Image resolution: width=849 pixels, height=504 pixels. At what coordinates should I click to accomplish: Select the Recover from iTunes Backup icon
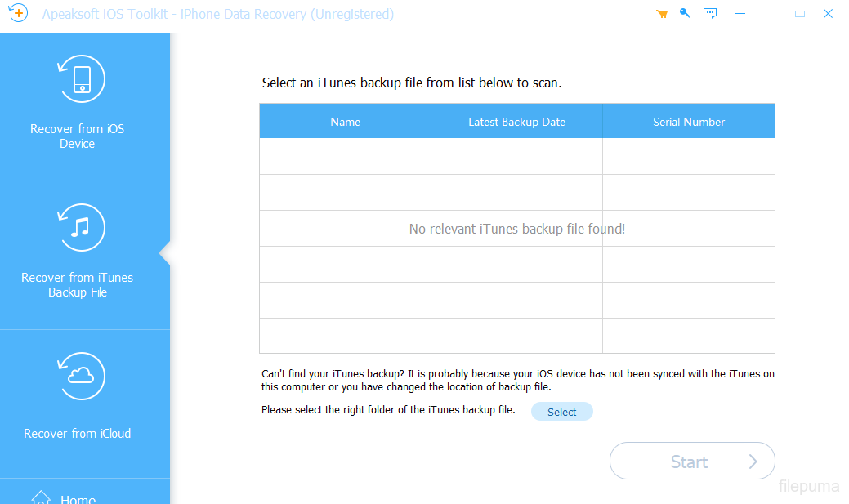(81, 228)
